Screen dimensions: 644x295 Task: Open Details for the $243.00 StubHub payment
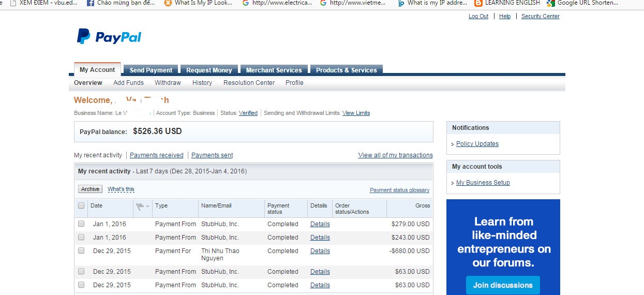[x=320, y=238]
